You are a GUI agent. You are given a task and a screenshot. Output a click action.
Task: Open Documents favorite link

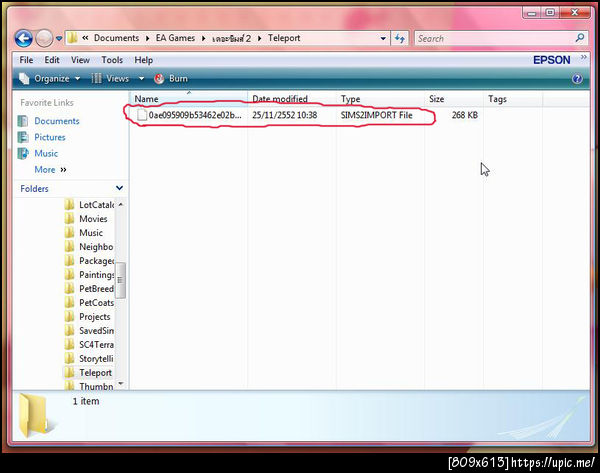[57, 121]
